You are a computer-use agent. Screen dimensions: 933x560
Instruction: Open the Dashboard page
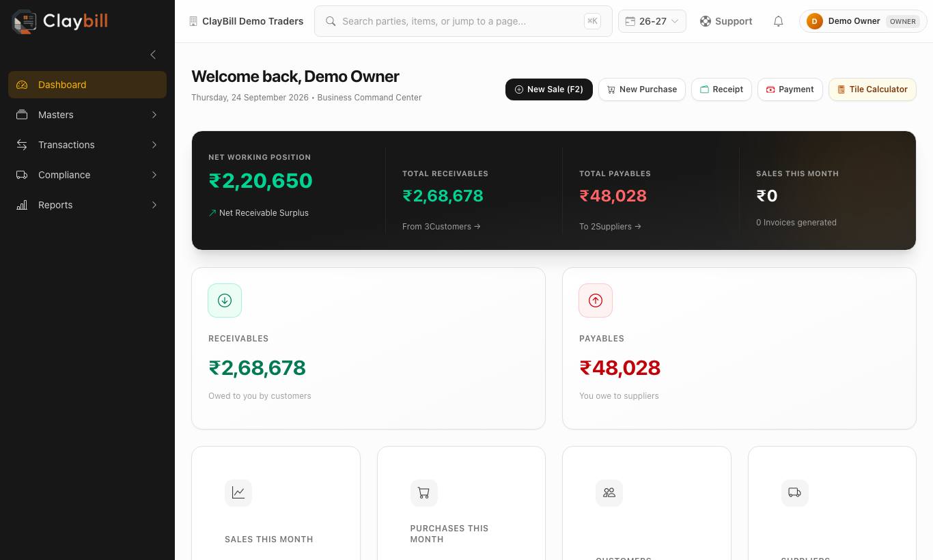click(x=87, y=85)
